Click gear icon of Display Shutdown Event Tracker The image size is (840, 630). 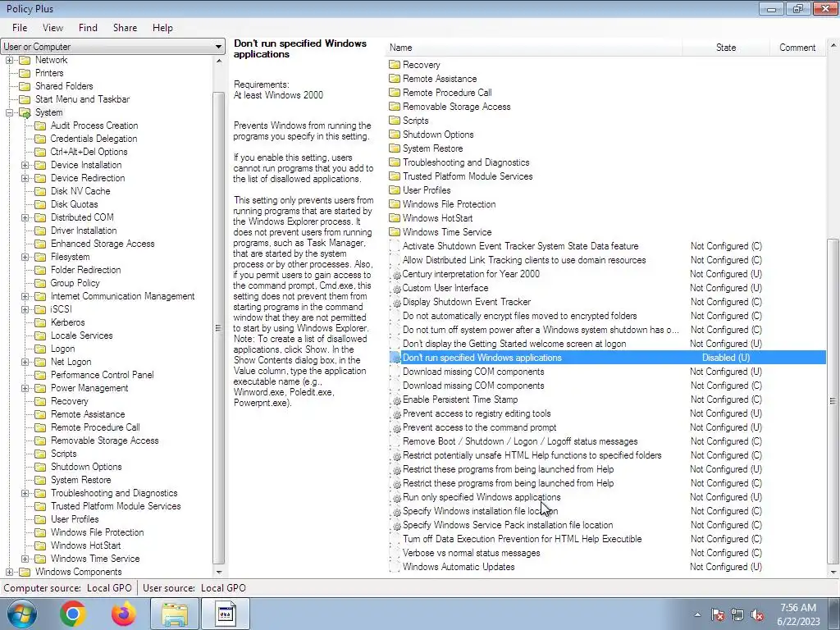tap(396, 302)
